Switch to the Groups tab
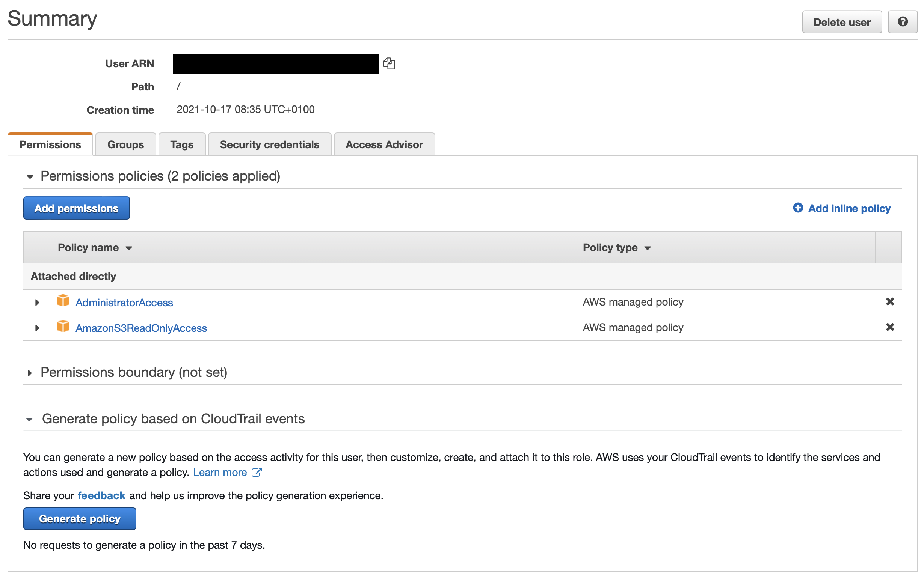The image size is (924, 581). tap(125, 144)
